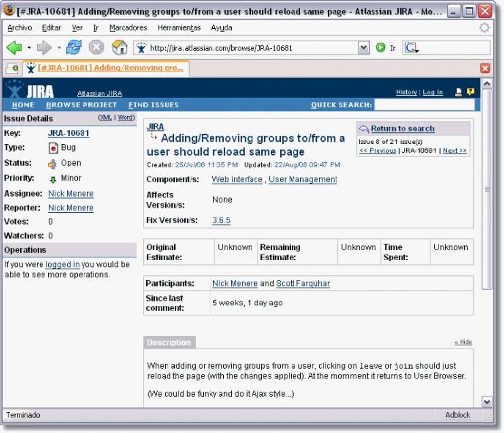Click the scrollbar down arrow

tap(487, 402)
